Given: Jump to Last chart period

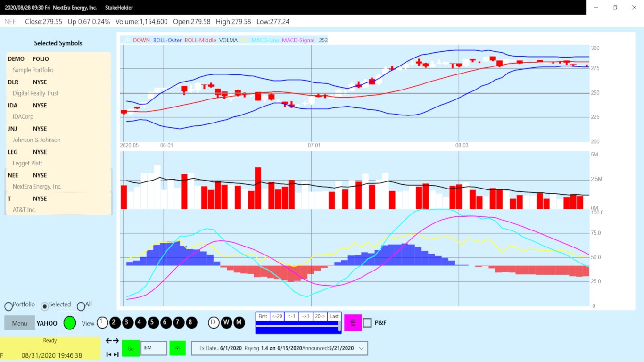Looking at the screenshot, I should pos(334,316).
